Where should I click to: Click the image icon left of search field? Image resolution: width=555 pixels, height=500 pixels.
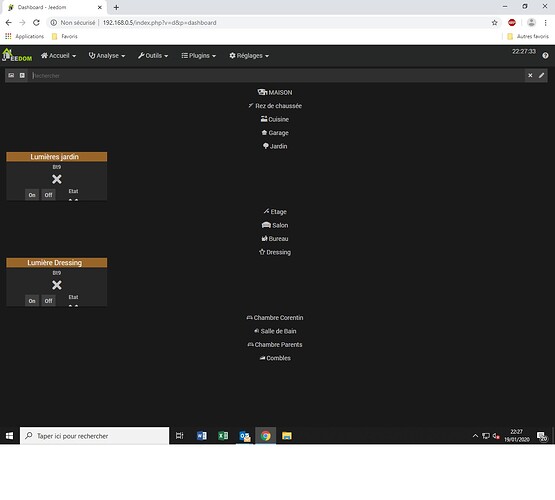coord(11,75)
